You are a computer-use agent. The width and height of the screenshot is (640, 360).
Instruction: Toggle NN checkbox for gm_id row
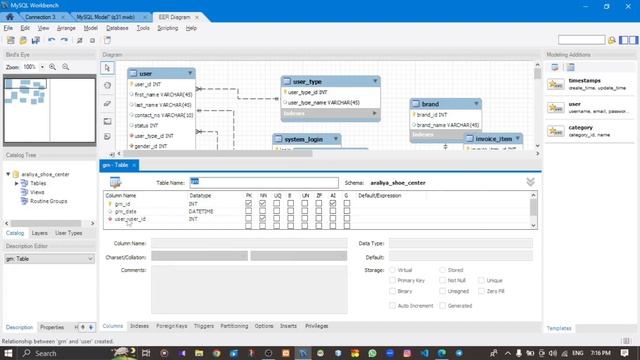pos(262,203)
